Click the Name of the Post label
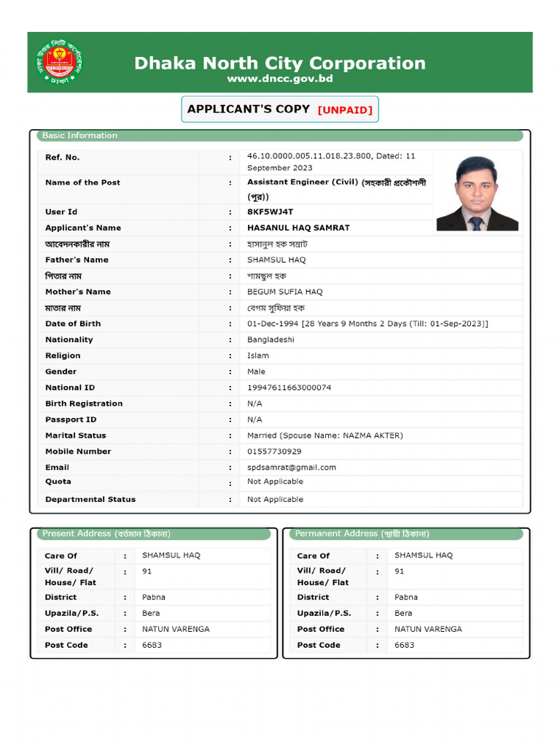 point(83,182)
